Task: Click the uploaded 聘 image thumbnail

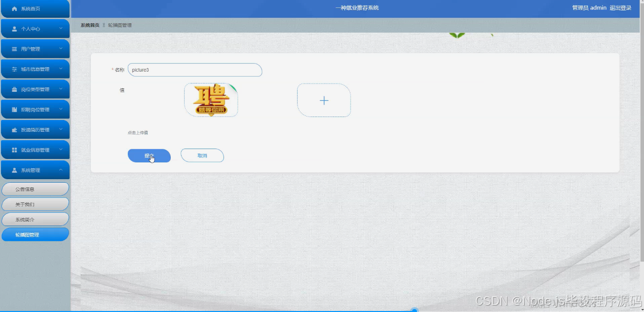Action: 211,100
